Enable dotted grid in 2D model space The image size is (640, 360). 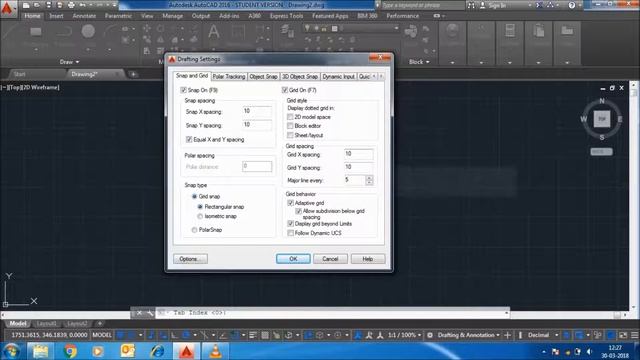(x=290, y=117)
